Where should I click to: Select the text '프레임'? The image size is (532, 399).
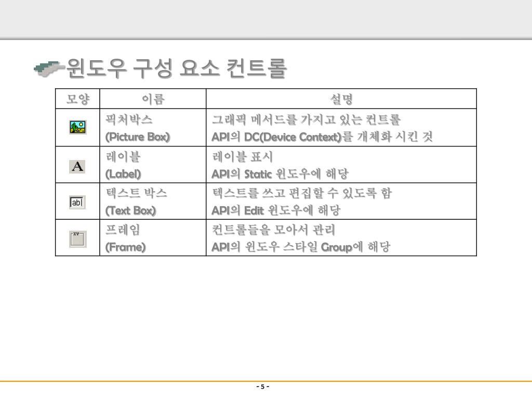click(x=123, y=229)
